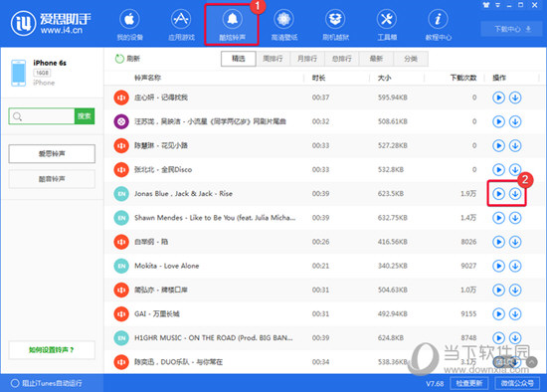Open the 工具箱 toolbox section
This screenshot has height=392, width=547.
387,25
